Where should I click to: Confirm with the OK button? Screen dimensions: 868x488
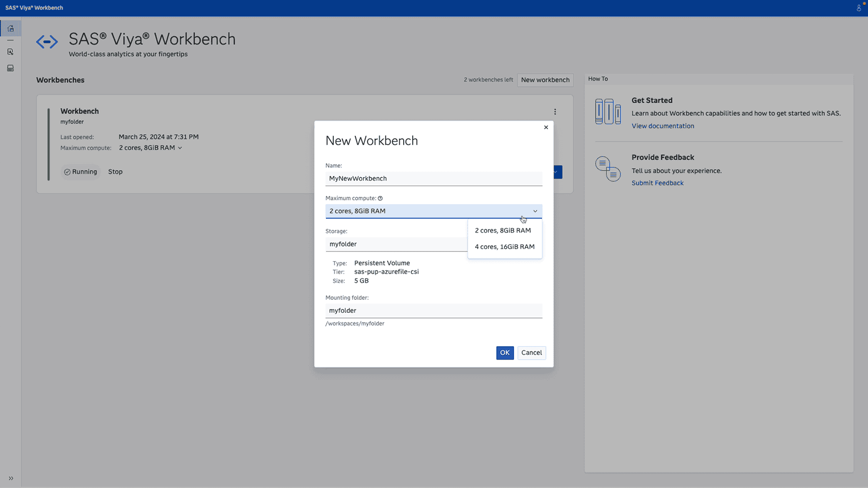(505, 353)
